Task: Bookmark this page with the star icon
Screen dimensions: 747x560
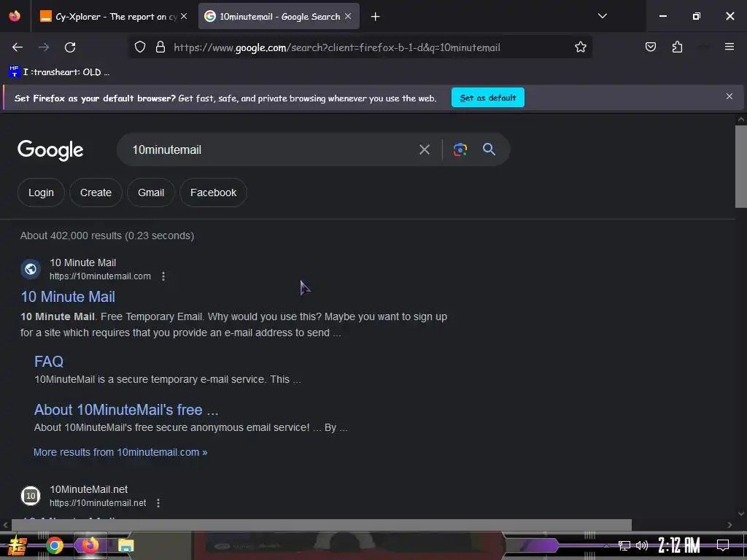Action: click(x=580, y=47)
